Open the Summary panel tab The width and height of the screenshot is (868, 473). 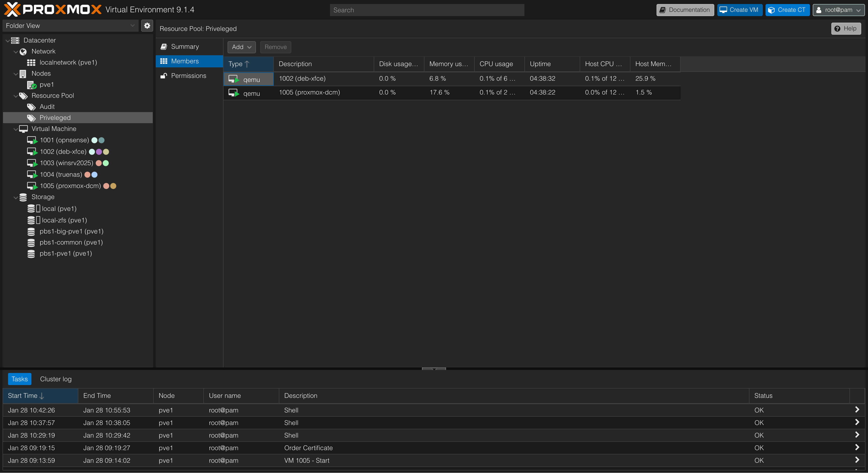pos(185,46)
